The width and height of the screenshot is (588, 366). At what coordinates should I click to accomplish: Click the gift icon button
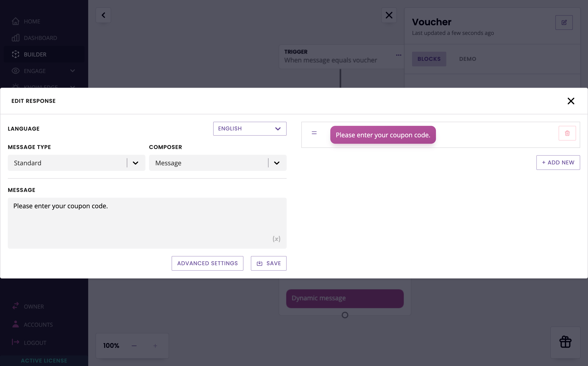tap(565, 342)
